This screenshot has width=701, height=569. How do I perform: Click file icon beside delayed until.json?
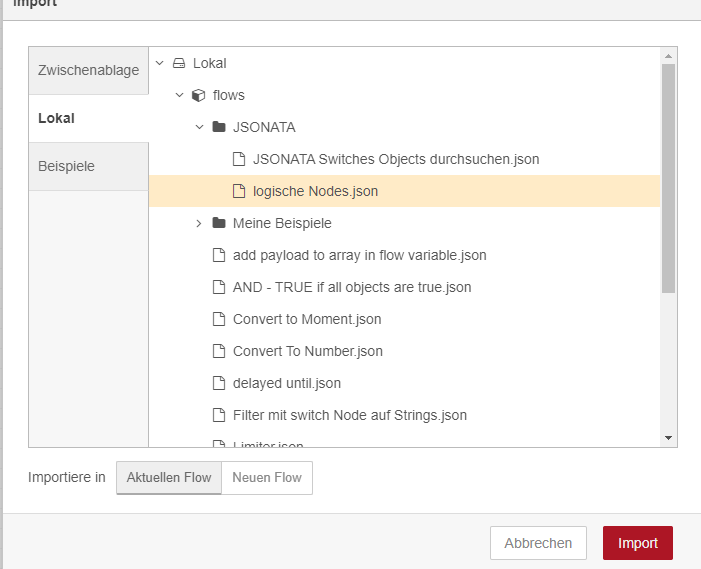(x=219, y=383)
